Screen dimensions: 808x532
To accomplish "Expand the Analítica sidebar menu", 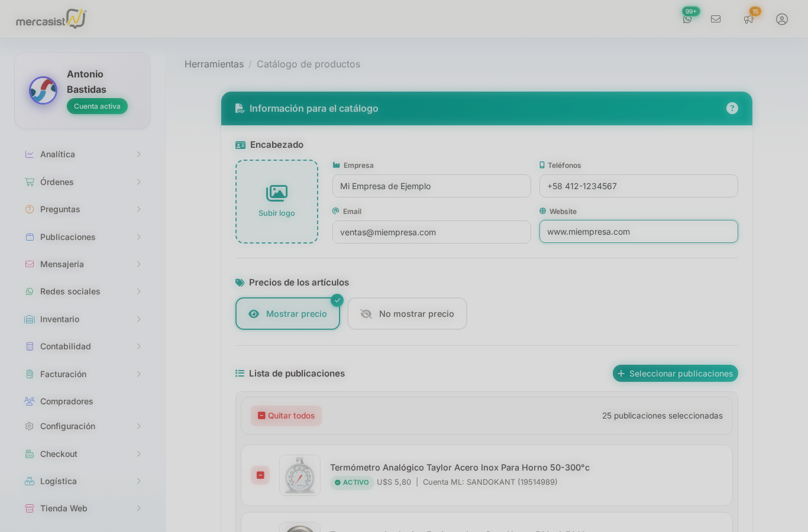I will (83, 154).
